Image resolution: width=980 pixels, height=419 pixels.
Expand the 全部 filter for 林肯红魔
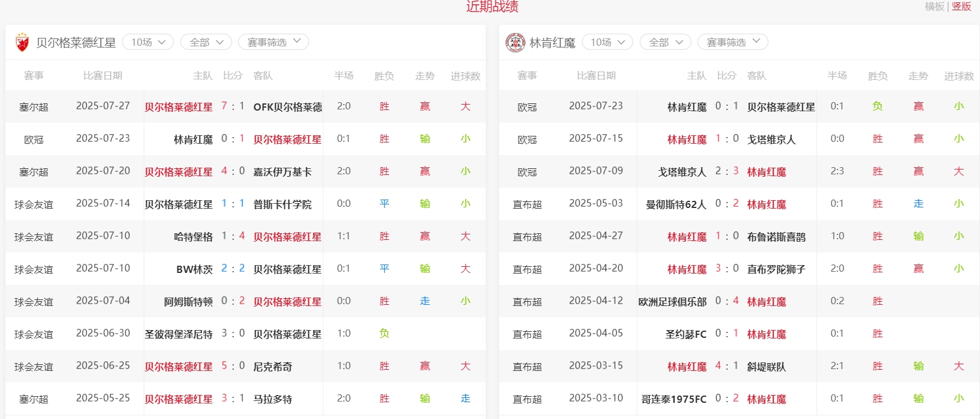[x=666, y=42]
